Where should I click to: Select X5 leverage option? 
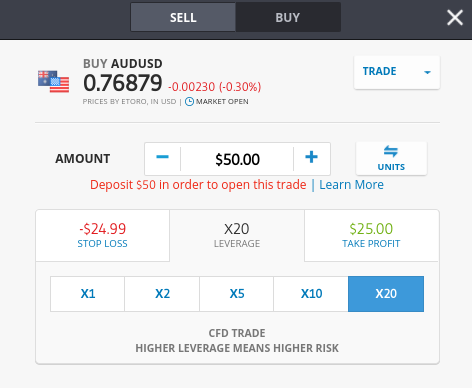pyautogui.click(x=237, y=294)
